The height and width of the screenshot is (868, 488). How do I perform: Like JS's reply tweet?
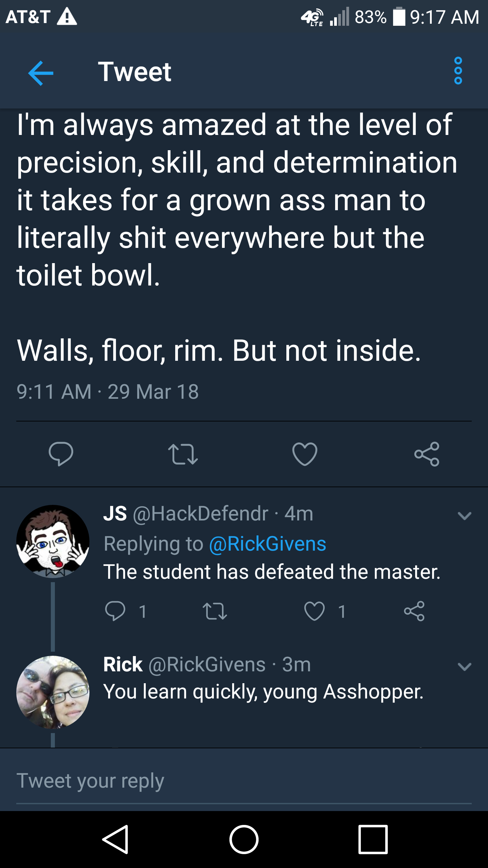point(314,611)
